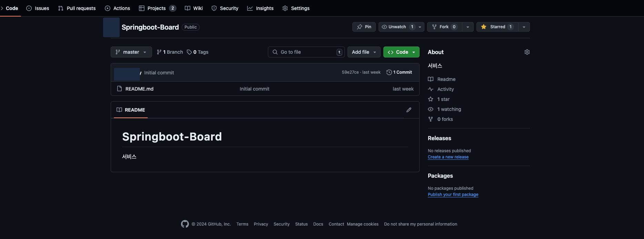Open the Releases heading
Image resolution: width=644 pixels, height=239 pixels.
[x=440, y=138]
